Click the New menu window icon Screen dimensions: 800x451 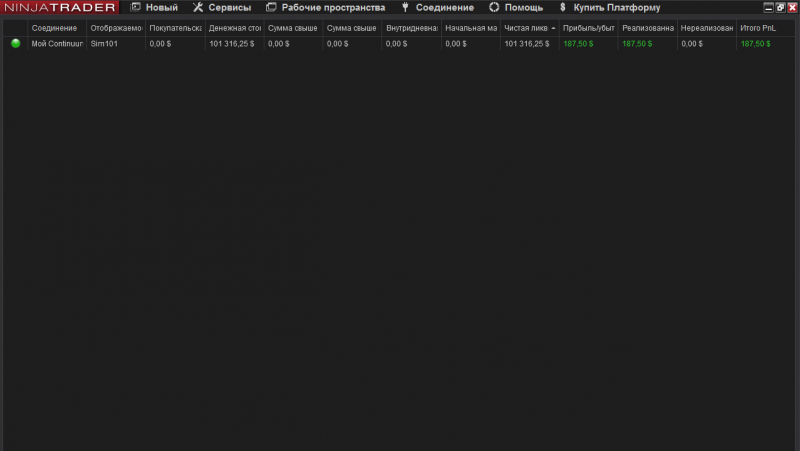[135, 7]
